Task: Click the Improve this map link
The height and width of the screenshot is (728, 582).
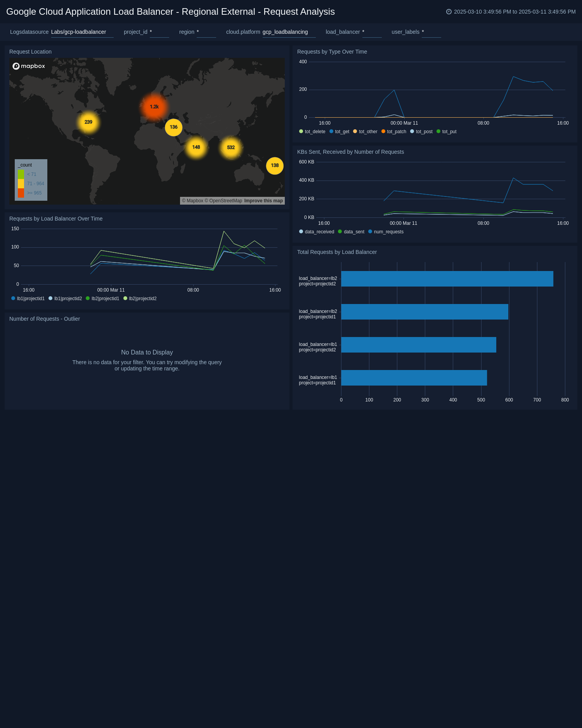Action: coord(263,201)
